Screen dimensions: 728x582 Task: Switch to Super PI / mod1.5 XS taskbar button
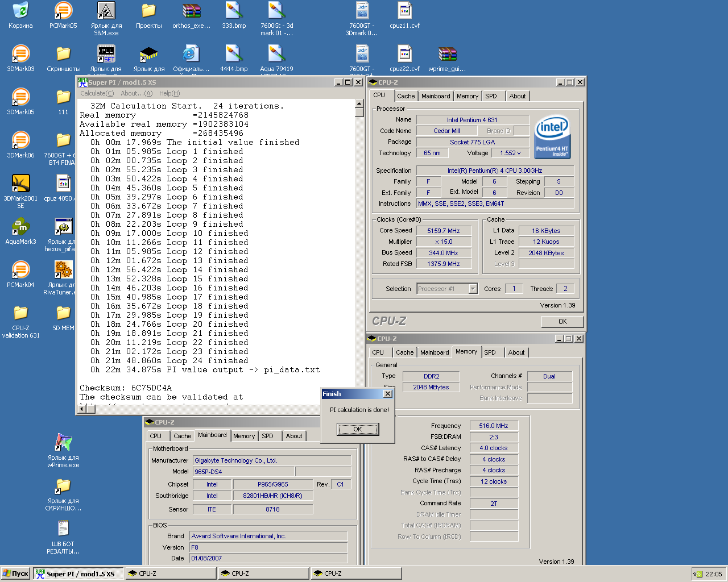[x=78, y=573]
